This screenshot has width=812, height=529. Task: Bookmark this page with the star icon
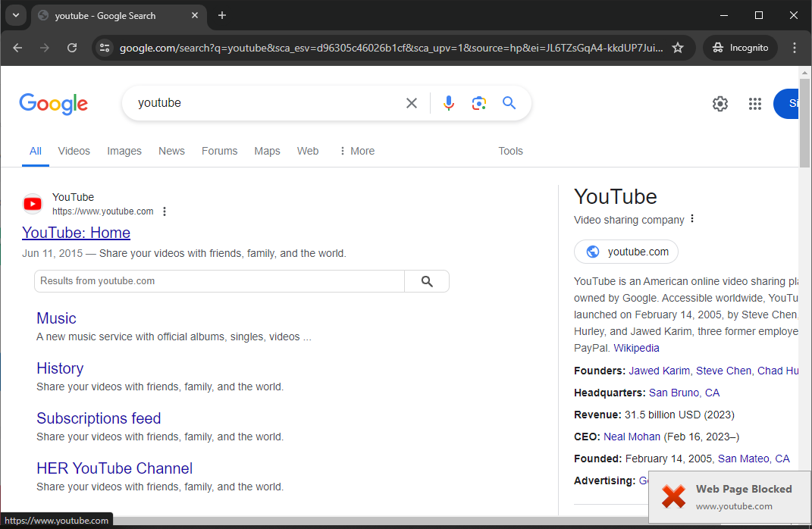point(677,48)
